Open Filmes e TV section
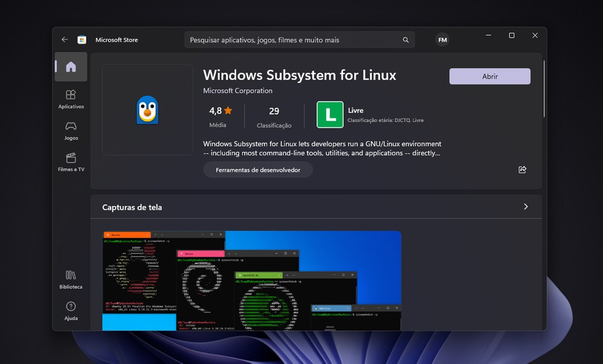Image resolution: width=603 pixels, height=364 pixels. tap(71, 162)
